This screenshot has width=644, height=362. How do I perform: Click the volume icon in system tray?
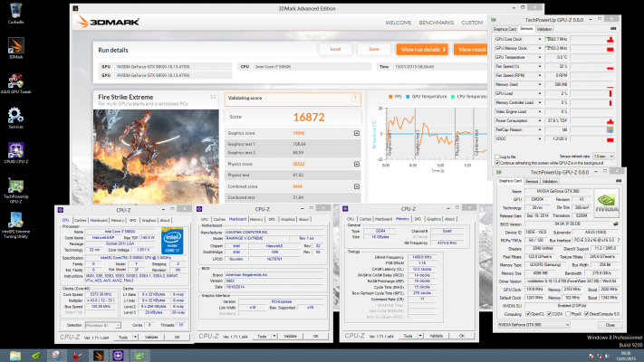click(x=607, y=356)
